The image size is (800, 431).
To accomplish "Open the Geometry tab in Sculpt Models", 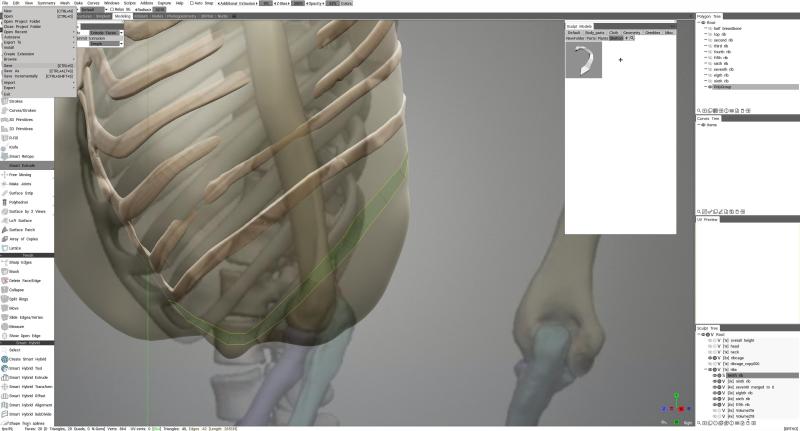I will pos(632,33).
